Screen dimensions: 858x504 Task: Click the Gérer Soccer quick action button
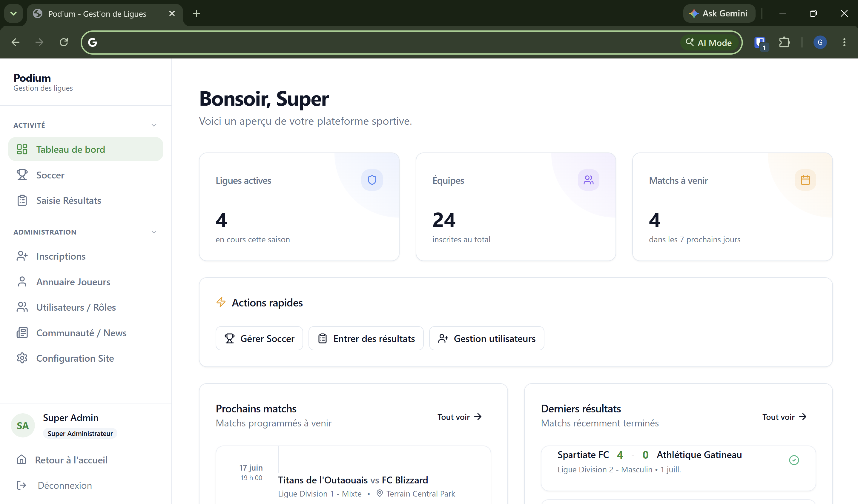(259, 338)
